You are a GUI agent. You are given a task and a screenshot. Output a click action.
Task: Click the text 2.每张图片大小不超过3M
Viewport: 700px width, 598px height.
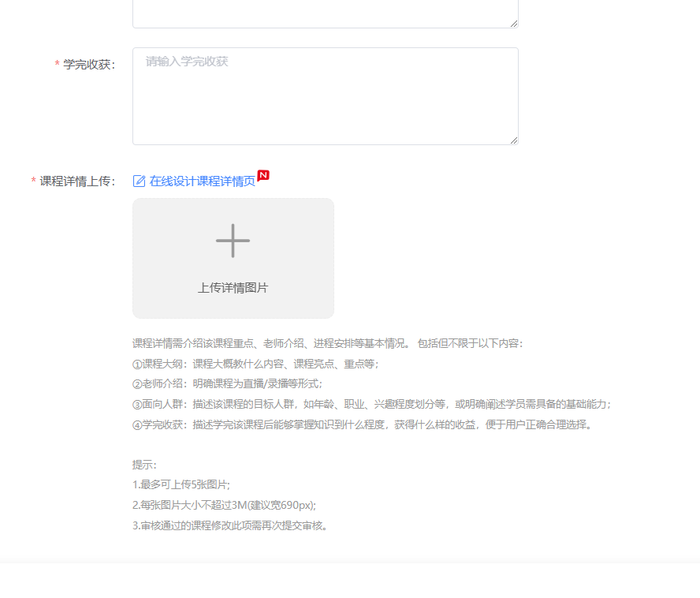[x=224, y=505]
